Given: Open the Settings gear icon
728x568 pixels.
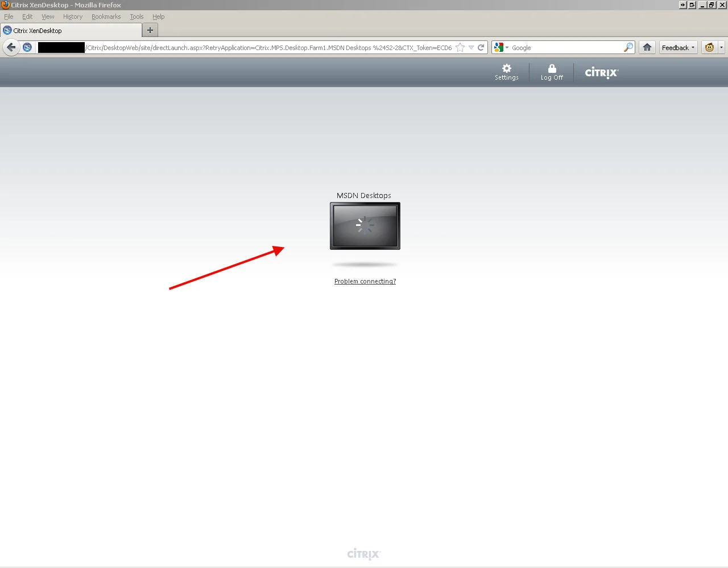Looking at the screenshot, I should coord(506,68).
